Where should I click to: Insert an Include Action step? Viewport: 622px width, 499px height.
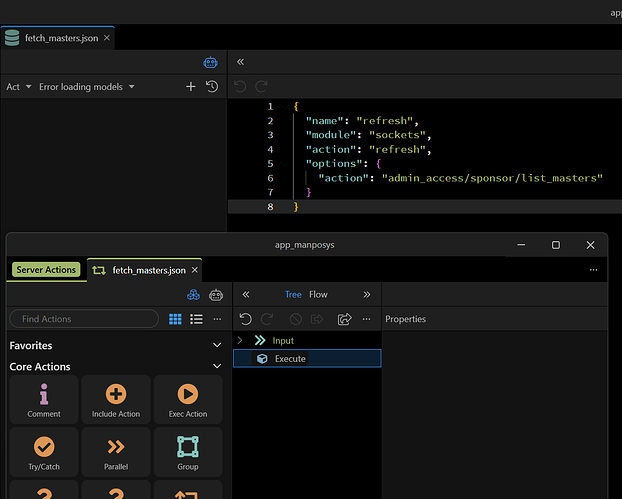116,400
